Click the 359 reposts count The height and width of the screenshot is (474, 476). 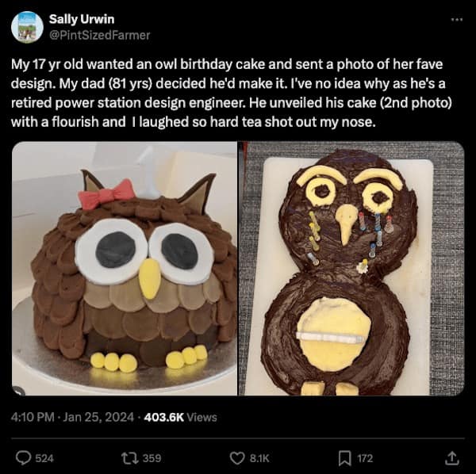pos(152,458)
